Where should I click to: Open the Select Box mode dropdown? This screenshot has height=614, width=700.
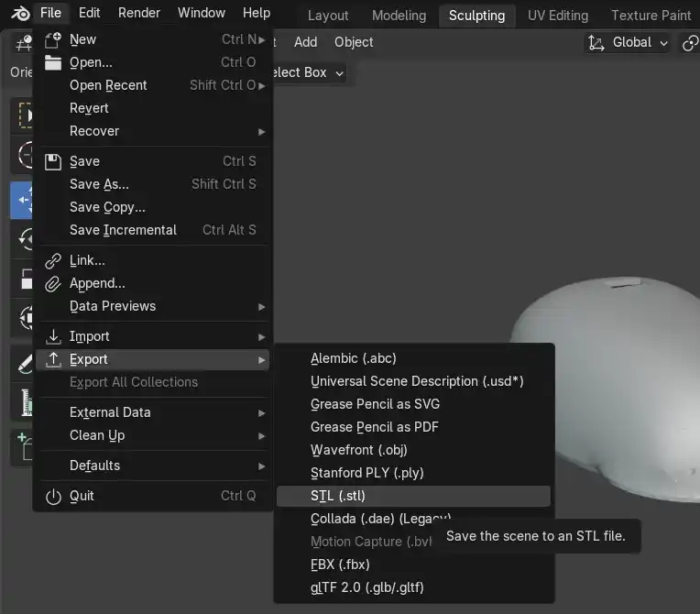point(308,72)
